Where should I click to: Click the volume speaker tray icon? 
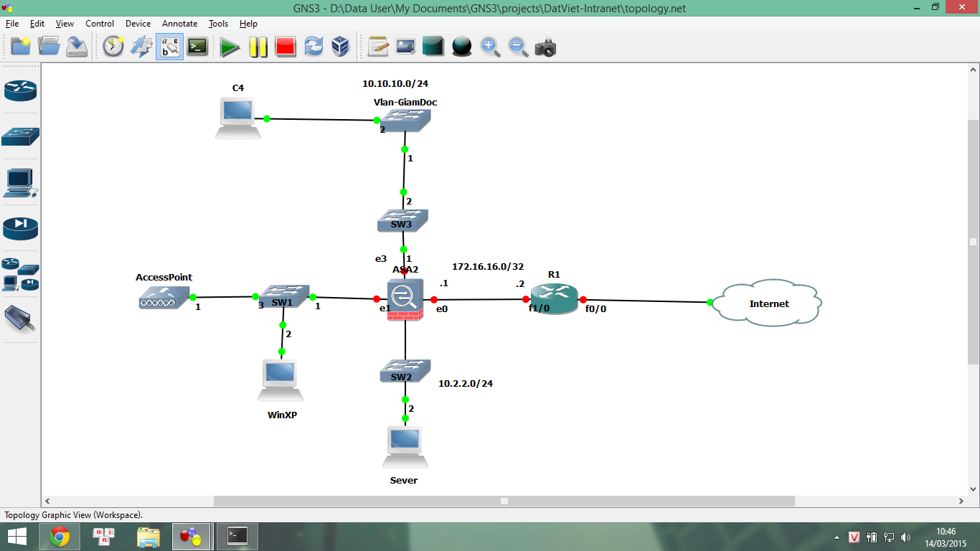click(906, 537)
